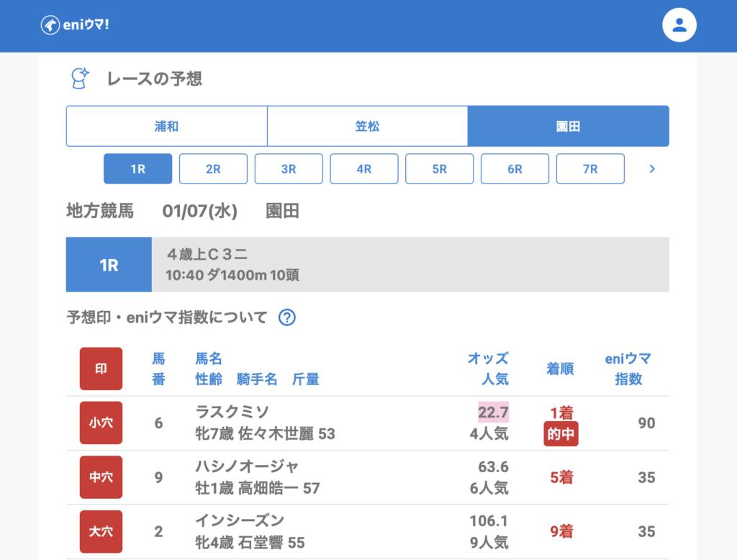The width and height of the screenshot is (737, 560).
Task: Click the 中穴 prediction mark badge
Action: [x=101, y=477]
